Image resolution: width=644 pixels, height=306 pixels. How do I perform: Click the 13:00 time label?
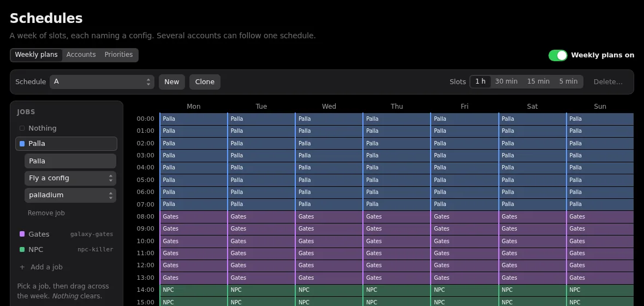click(x=145, y=278)
